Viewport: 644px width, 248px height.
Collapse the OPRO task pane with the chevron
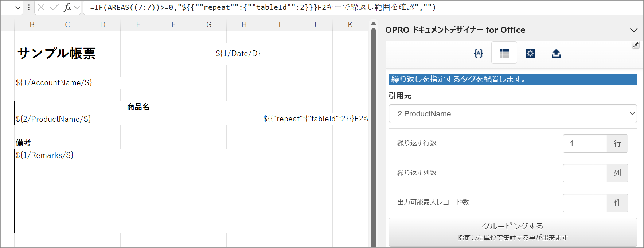(634, 30)
